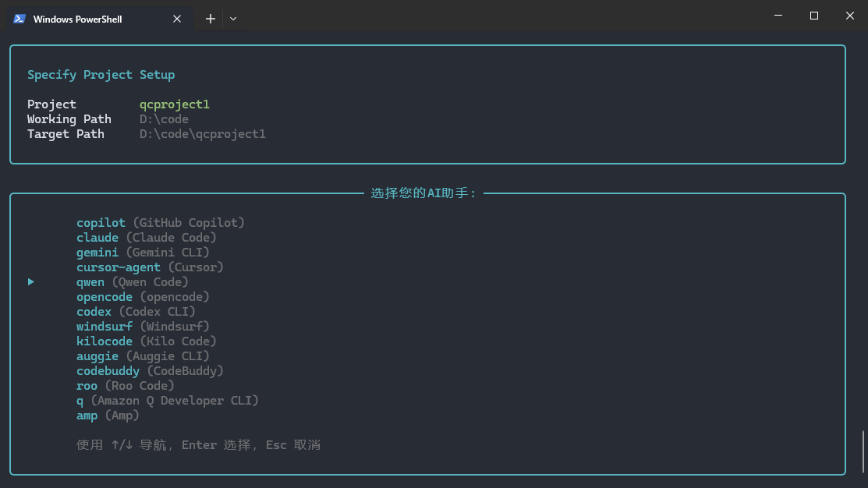The width and height of the screenshot is (868, 488).
Task: Click the selection arrow next to qwen
Action: point(30,281)
